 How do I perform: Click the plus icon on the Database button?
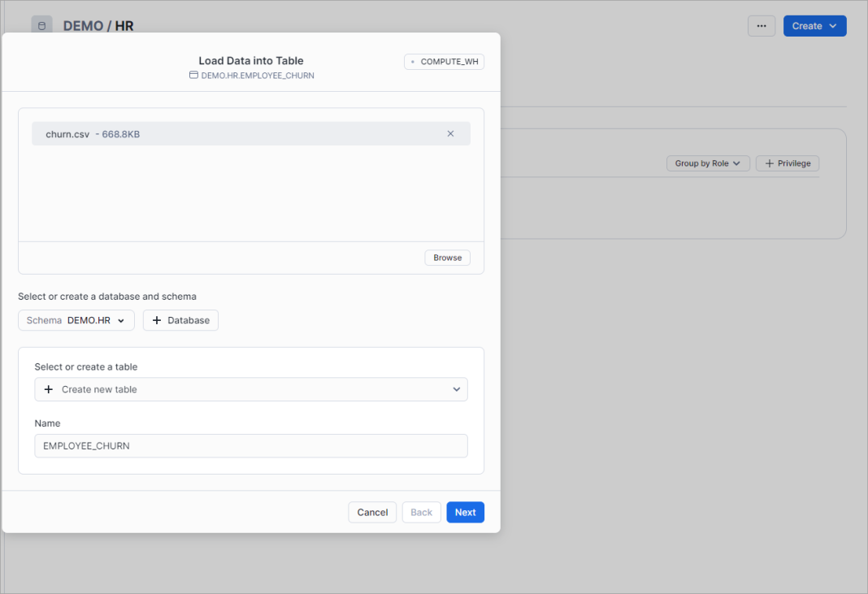[x=157, y=320]
